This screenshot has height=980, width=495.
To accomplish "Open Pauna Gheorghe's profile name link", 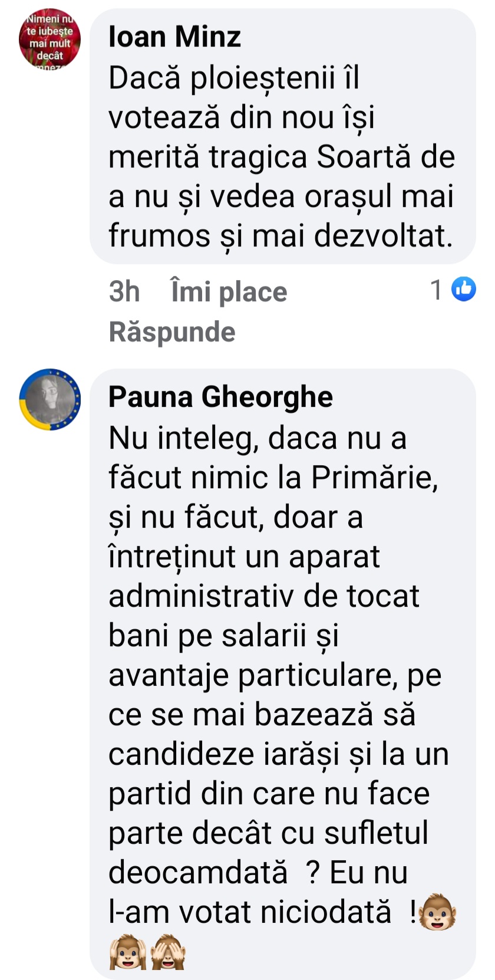I will pos(220,396).
